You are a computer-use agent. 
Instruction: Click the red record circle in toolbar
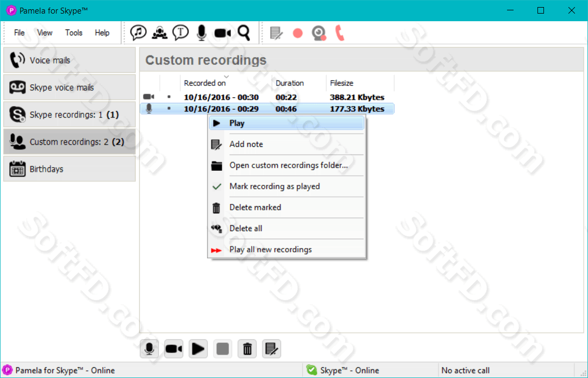pyautogui.click(x=298, y=33)
